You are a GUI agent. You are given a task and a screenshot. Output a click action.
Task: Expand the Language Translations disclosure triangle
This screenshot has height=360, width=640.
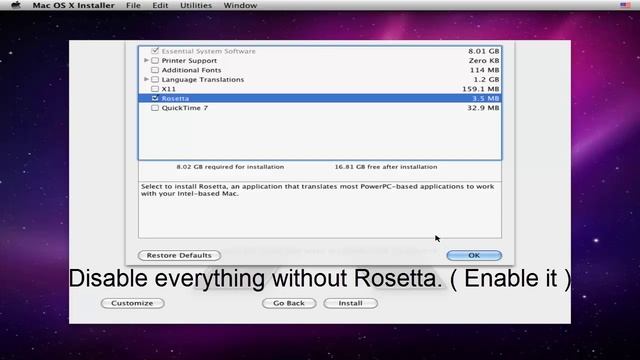[x=146, y=79]
